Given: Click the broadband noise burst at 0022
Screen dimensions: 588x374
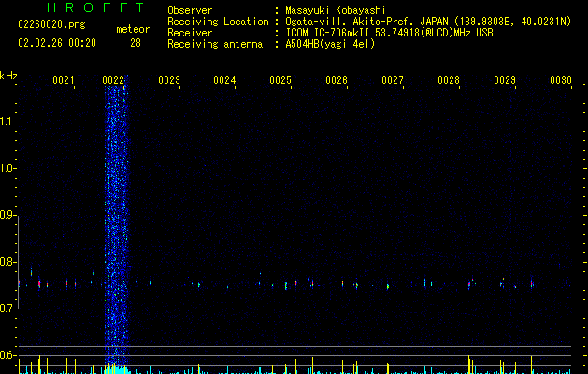Looking at the screenshot, I should pyautogui.click(x=116, y=225).
